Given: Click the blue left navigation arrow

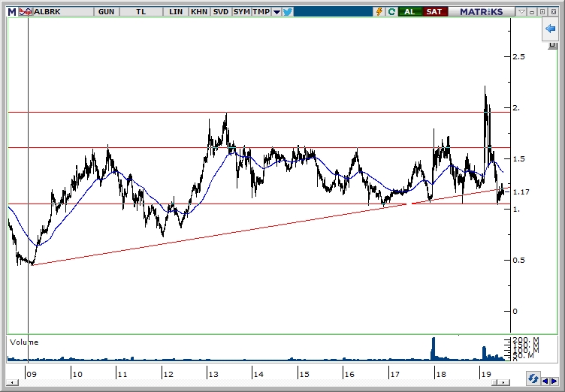Looking at the screenshot, I should 545,381.
